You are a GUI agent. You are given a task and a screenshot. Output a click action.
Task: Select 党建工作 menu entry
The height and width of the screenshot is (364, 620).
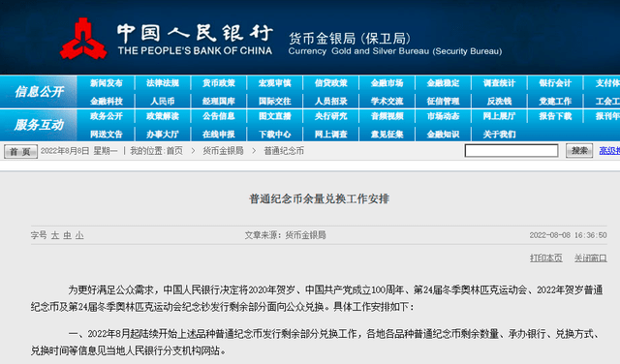click(555, 102)
